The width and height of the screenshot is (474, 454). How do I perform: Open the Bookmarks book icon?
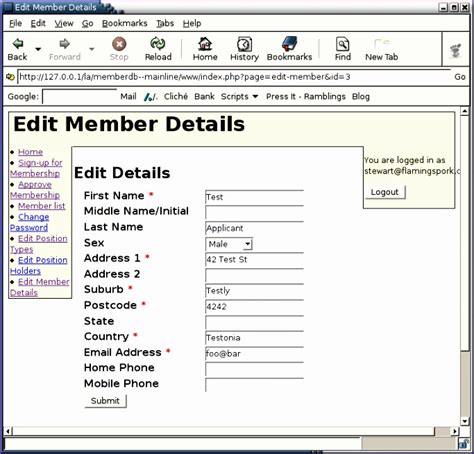289,44
